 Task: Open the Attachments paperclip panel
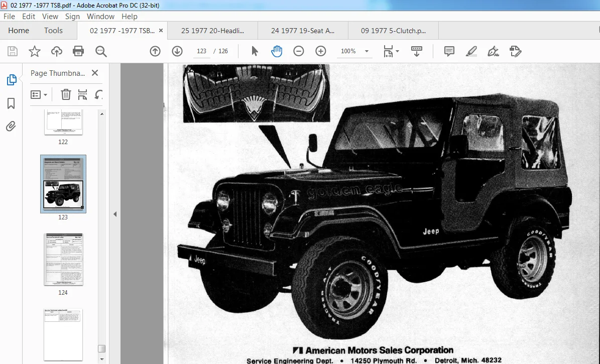11,127
